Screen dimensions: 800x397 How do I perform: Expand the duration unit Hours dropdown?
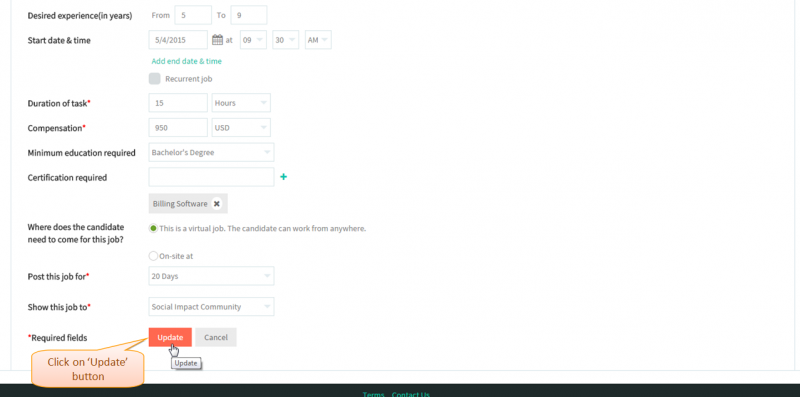[241, 103]
